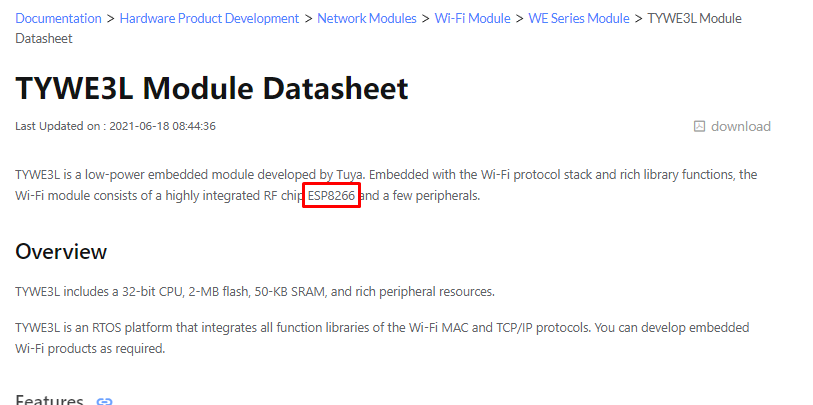
Task: Click the word Tuya in intro paragraph
Action: pyautogui.click(x=351, y=175)
